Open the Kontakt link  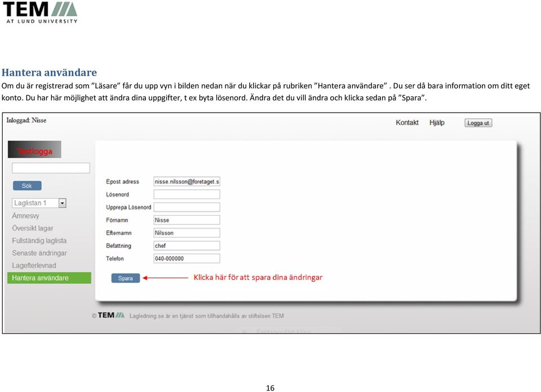407,123
